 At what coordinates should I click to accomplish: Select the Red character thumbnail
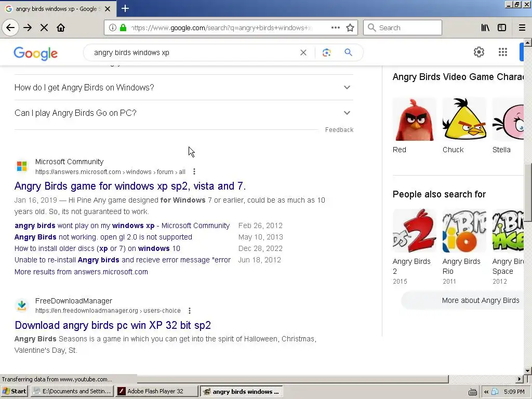coord(414,119)
